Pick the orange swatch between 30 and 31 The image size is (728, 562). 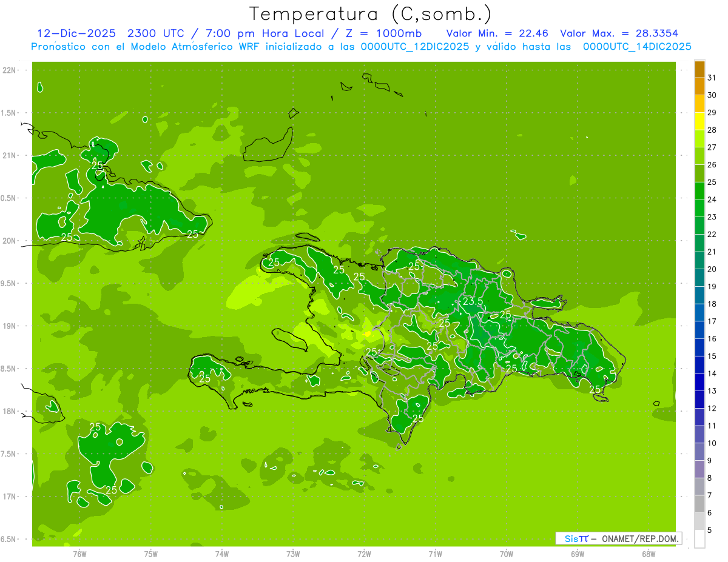(699, 87)
